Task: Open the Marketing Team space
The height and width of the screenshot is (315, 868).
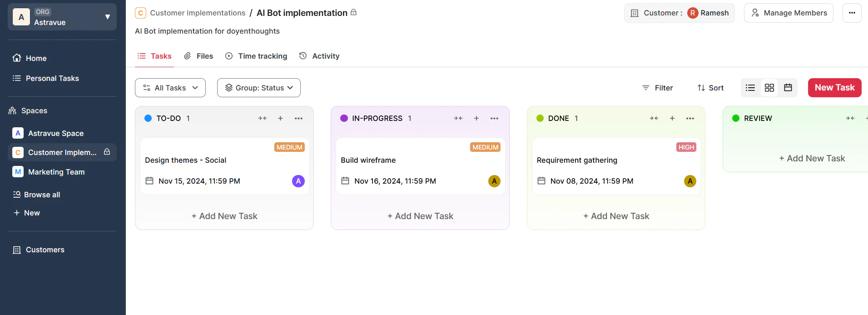Action: (x=62, y=172)
